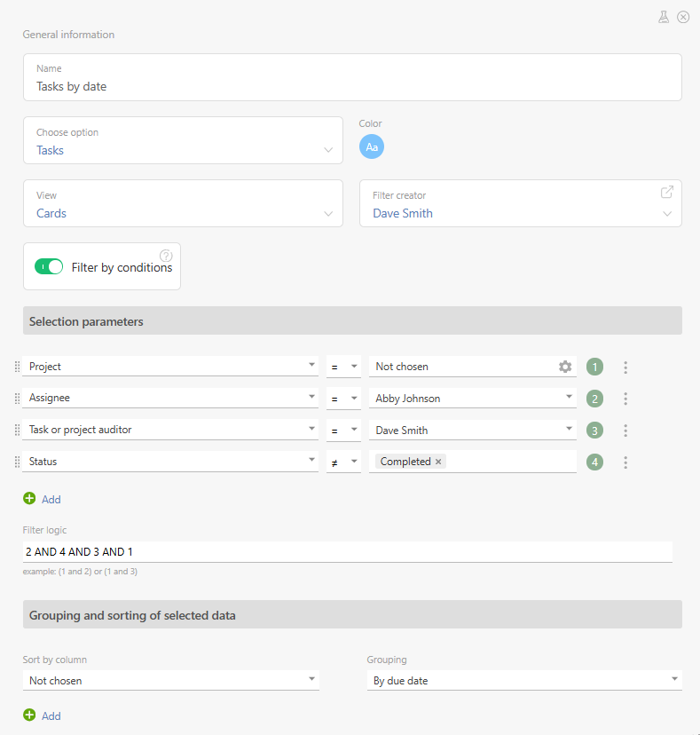Open gear settings in Project value field

(565, 367)
